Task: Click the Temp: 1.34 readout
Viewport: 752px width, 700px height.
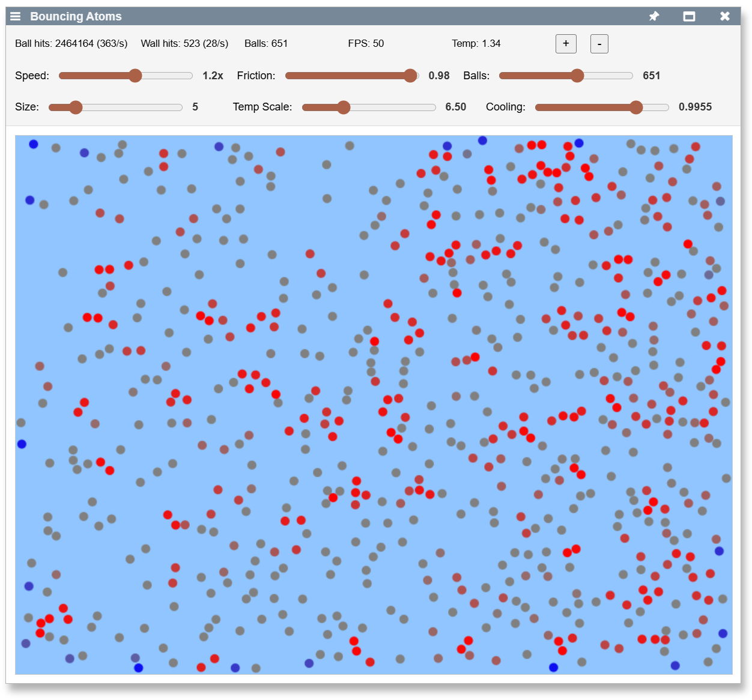Action: [476, 44]
